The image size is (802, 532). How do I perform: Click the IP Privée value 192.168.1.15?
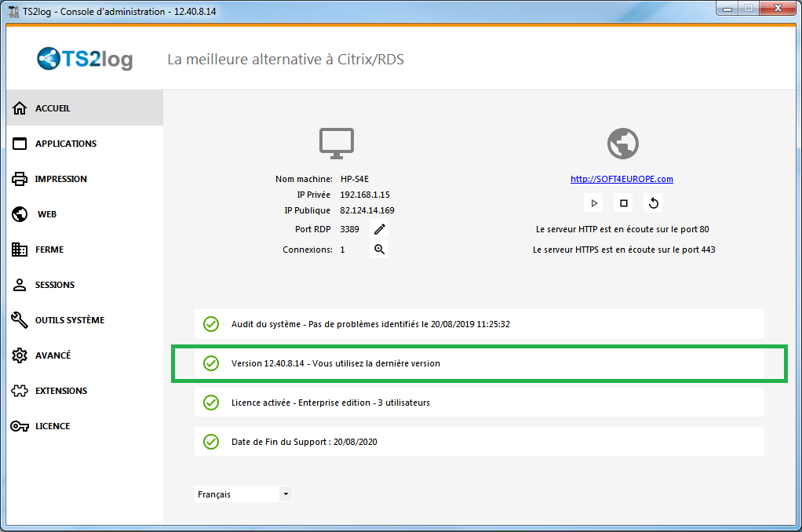click(365, 195)
